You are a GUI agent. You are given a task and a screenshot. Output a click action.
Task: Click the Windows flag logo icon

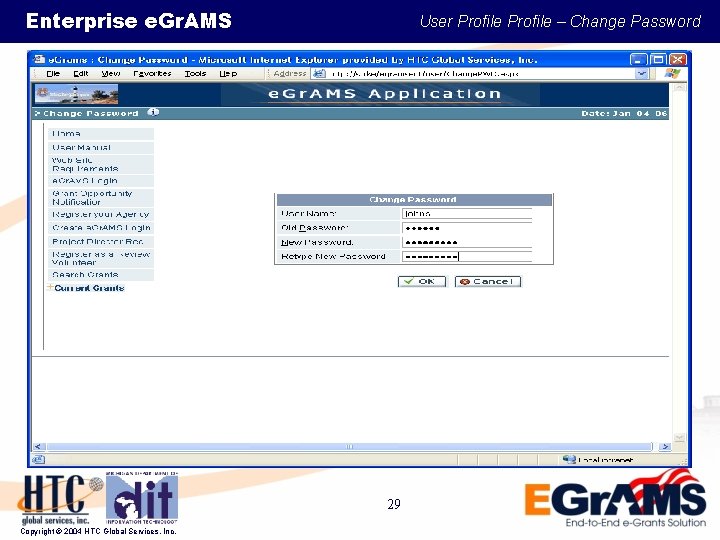672,73
